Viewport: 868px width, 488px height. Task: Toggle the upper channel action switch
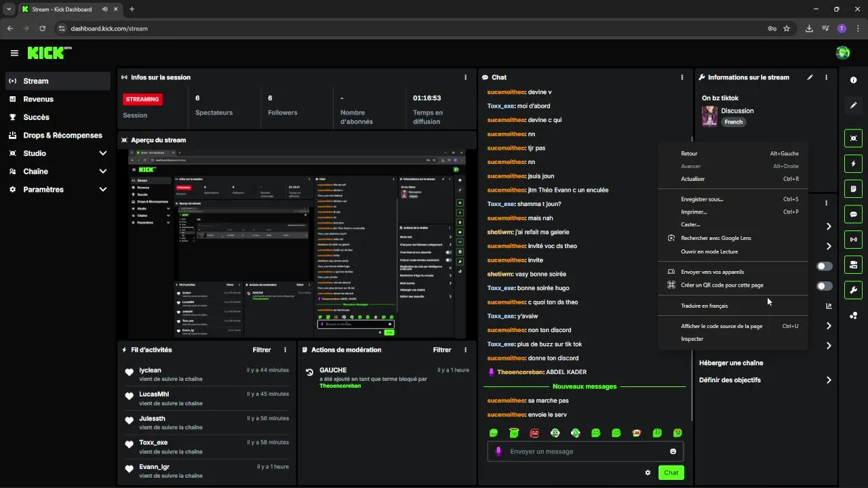click(825, 266)
